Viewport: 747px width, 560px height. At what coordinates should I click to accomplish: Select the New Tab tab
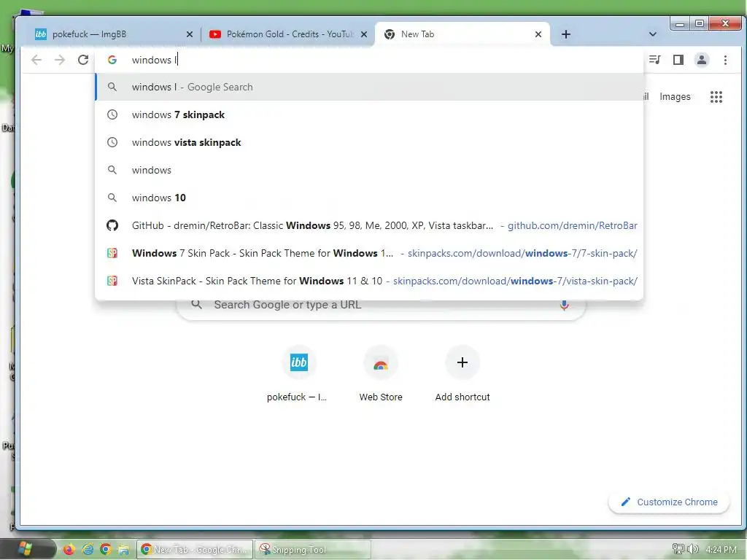462,34
